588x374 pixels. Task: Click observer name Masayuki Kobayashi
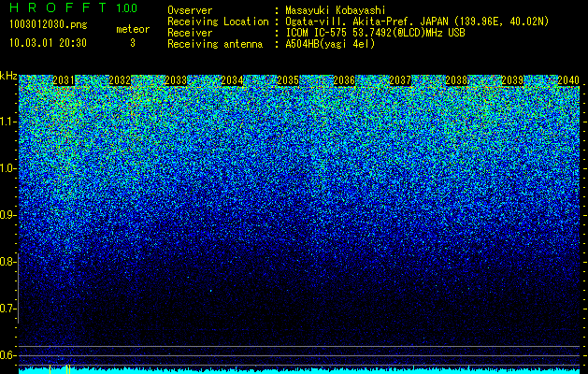pos(336,10)
